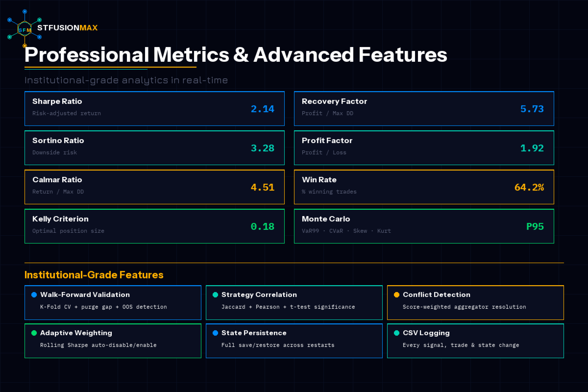Click the Monte Carlo label
The height and width of the screenshot is (392, 588).
[326, 219]
